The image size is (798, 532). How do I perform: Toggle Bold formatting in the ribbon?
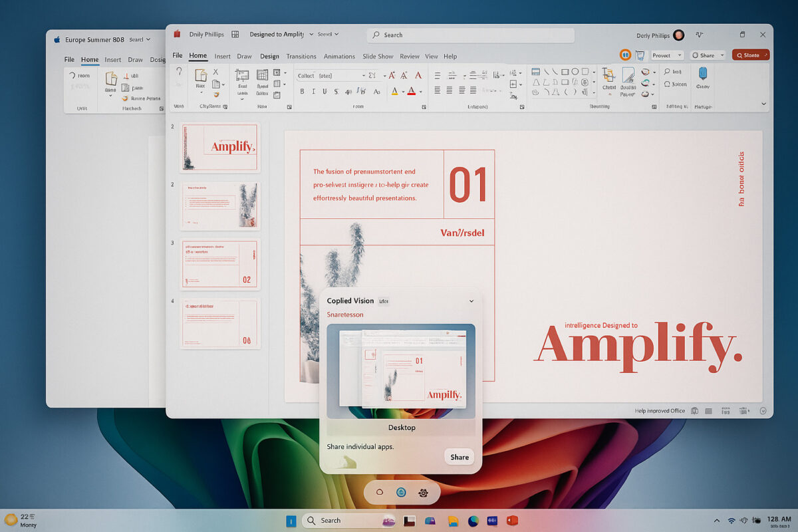coord(303,91)
